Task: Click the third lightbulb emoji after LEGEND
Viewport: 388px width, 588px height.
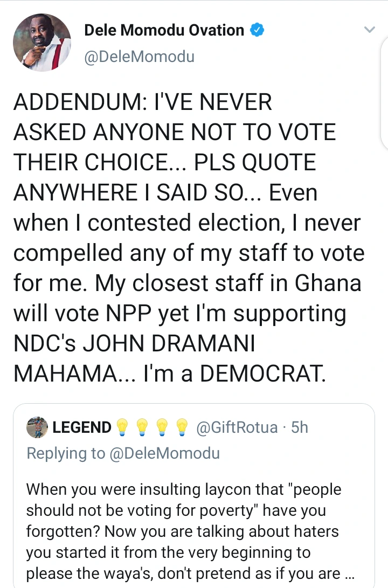Action: [x=162, y=428]
